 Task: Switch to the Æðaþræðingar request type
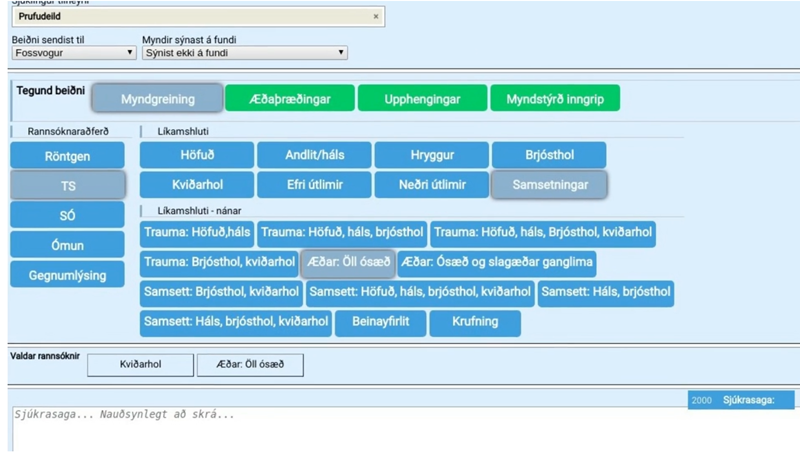point(290,98)
